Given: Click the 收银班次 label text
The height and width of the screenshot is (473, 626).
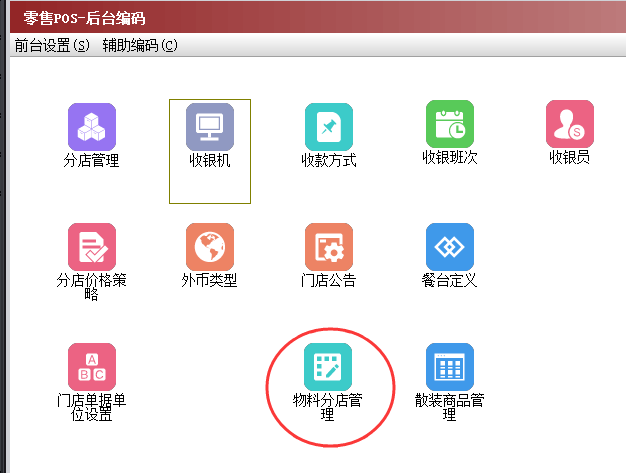Looking at the screenshot, I should pyautogui.click(x=450, y=157).
